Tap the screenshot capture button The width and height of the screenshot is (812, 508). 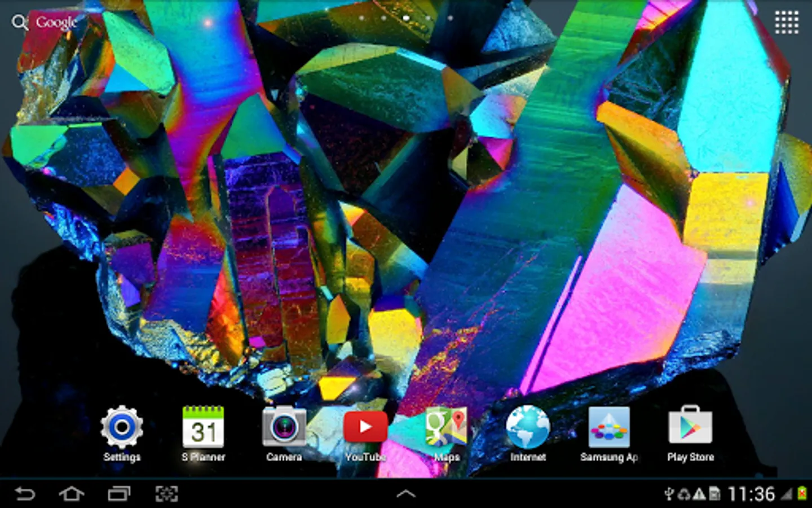(167, 494)
